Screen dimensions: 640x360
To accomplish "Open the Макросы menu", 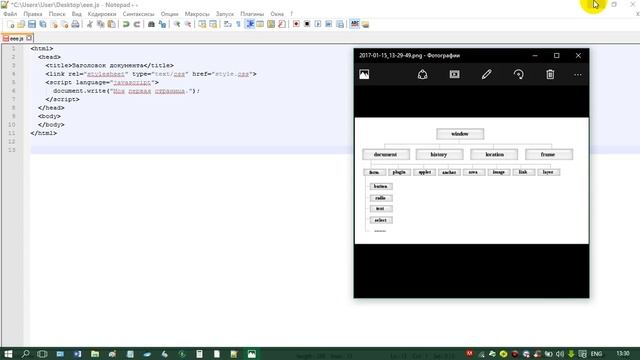I will [x=197, y=14].
